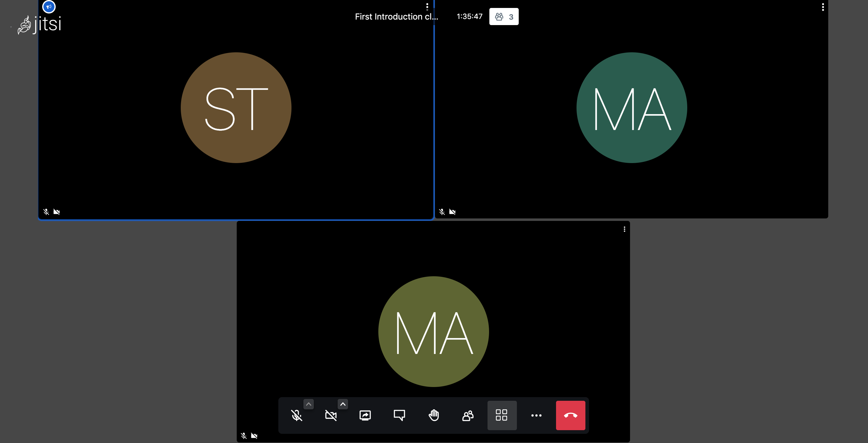Screen dimensions: 868x443
Task: Start screen sharing
Action: [365, 415]
